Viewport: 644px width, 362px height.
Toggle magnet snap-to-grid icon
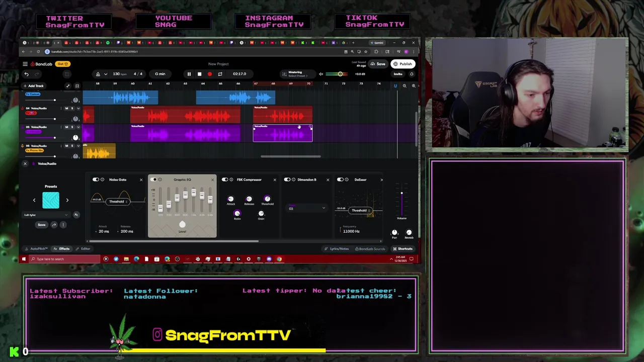(395, 86)
